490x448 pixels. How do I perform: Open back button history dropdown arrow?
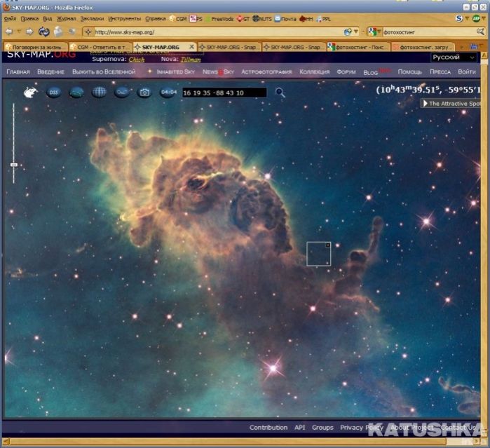pos(19,32)
